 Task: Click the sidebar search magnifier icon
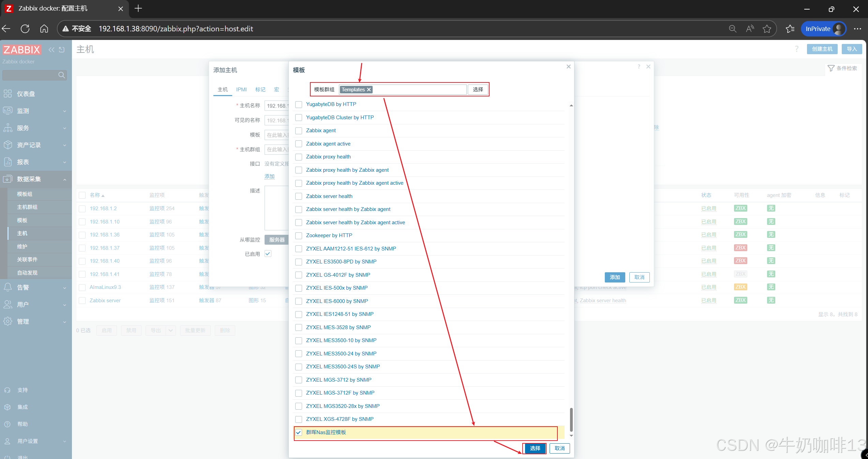coord(61,75)
